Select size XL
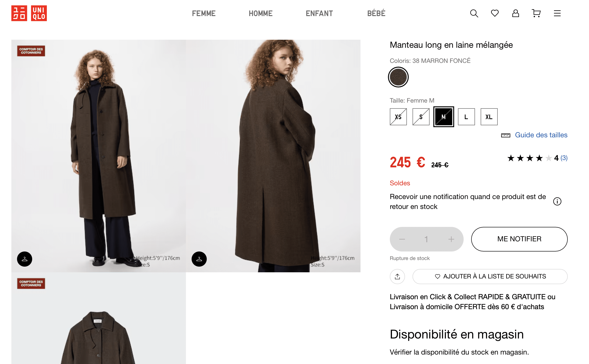589x364 pixels. [489, 117]
